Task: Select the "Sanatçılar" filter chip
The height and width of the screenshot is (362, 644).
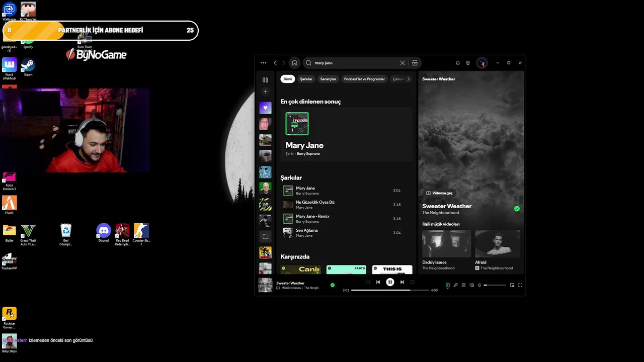Action: coord(329,79)
